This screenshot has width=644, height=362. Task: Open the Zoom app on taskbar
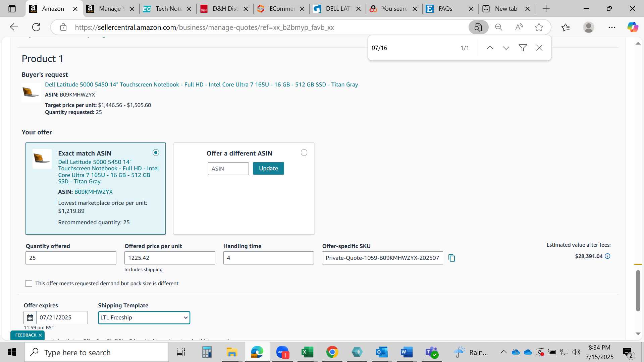pyautogui.click(x=283, y=352)
